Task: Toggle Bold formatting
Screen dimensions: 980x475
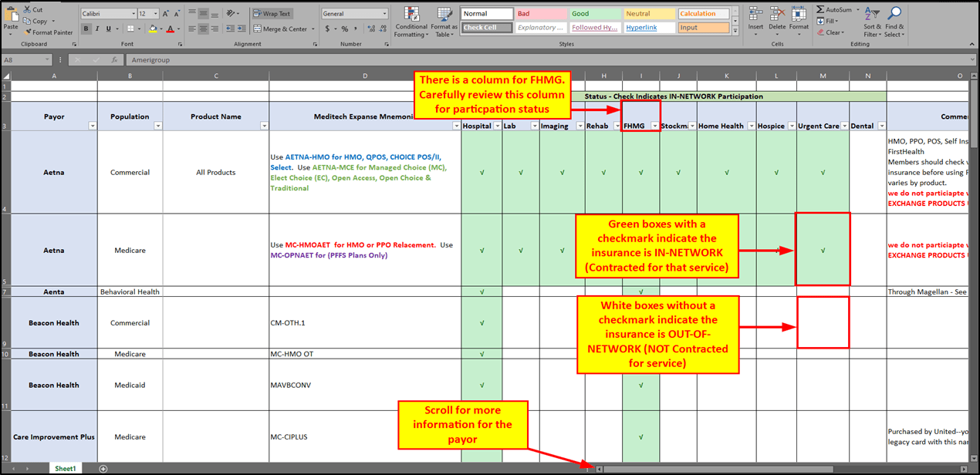Action: (86, 29)
